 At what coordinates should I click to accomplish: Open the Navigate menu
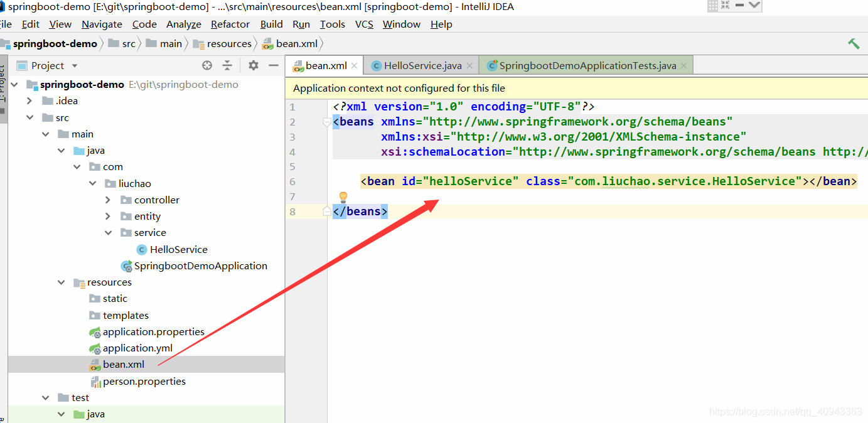(102, 24)
